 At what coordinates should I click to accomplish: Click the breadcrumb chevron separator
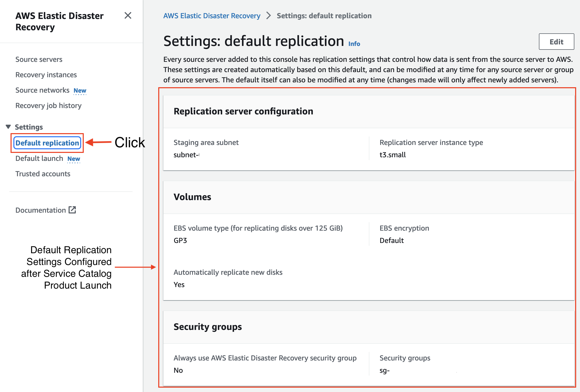(x=268, y=16)
